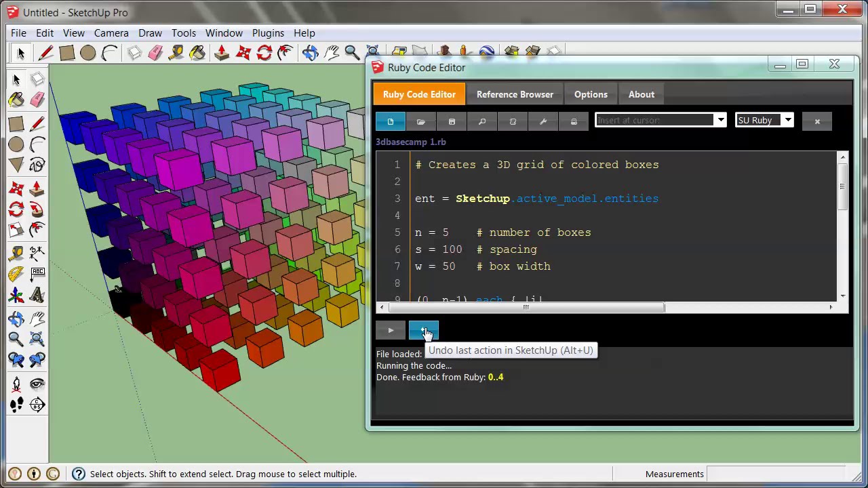The width and height of the screenshot is (868, 488).
Task: Switch to the Reference Browser tab
Action: click(515, 94)
